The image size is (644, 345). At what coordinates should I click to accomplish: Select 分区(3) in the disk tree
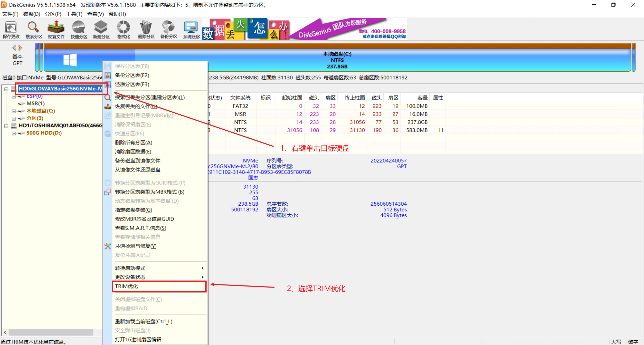point(35,118)
